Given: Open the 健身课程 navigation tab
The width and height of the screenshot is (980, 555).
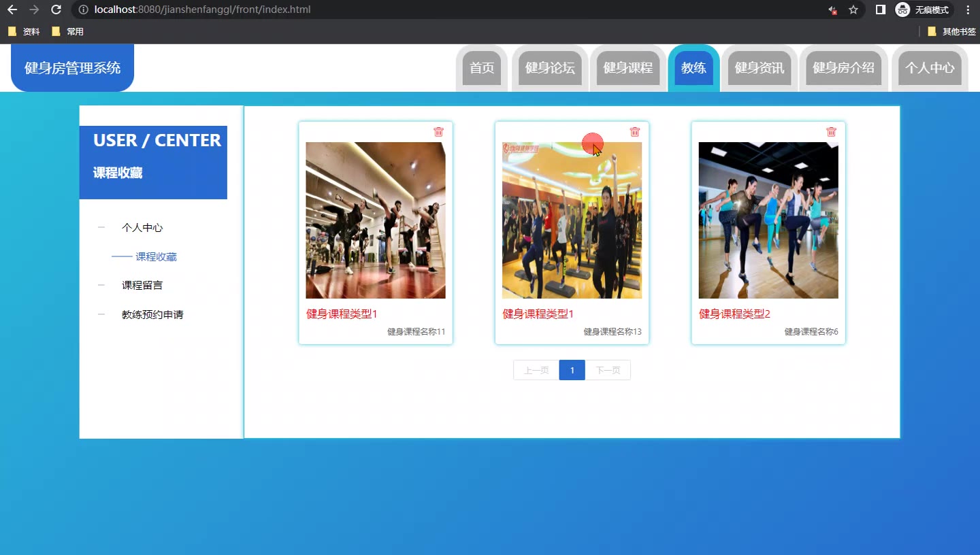Looking at the screenshot, I should pyautogui.click(x=628, y=68).
